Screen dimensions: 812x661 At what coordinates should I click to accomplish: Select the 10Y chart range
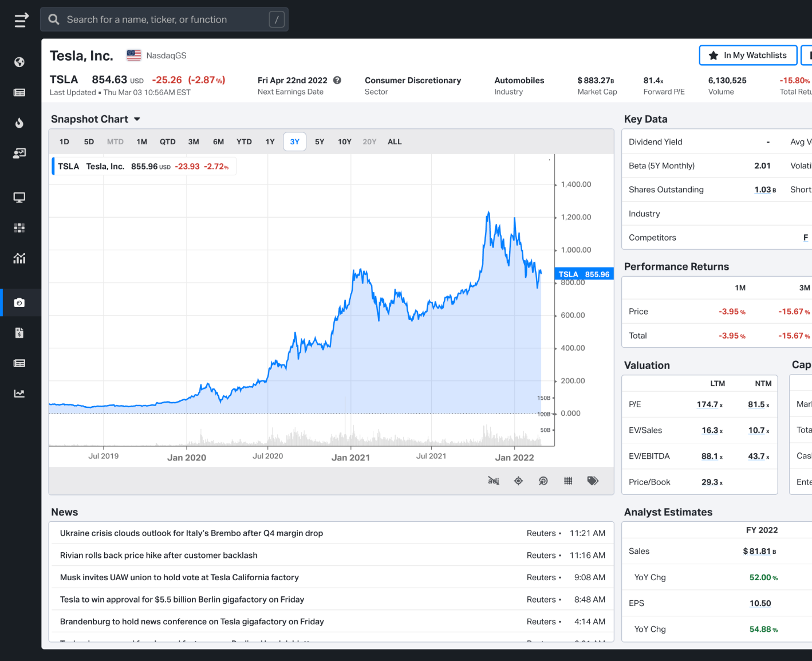click(345, 141)
